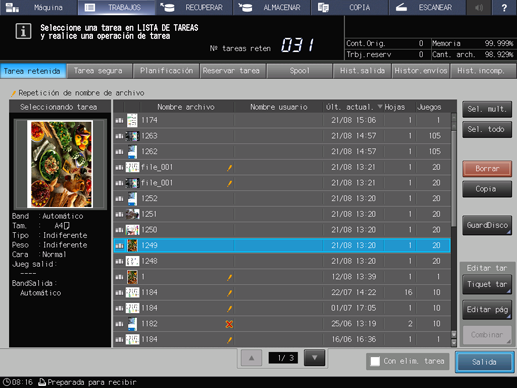Click the Máquina device icon
This screenshot has width=517, height=388.
click(12, 7)
